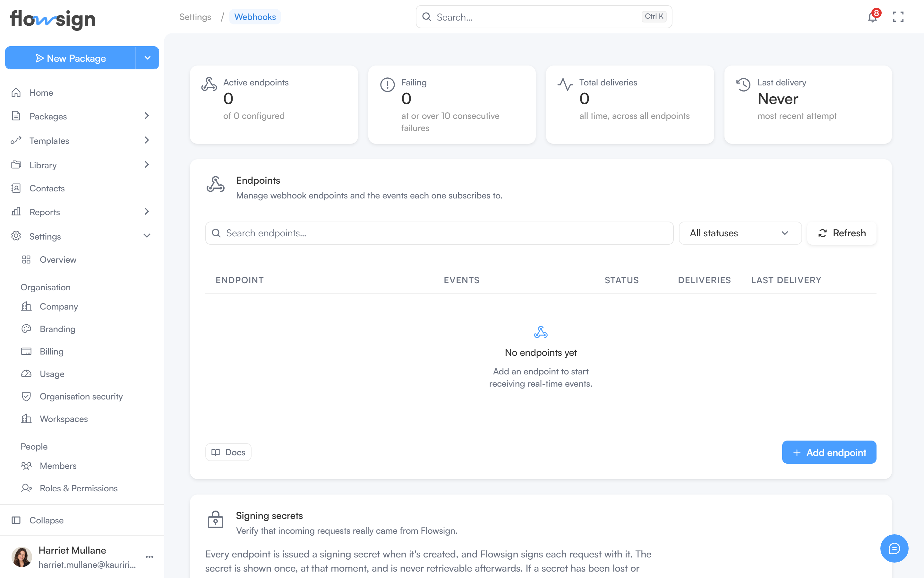The height and width of the screenshot is (578, 924).
Task: Click the New Package button
Action: [70, 58]
